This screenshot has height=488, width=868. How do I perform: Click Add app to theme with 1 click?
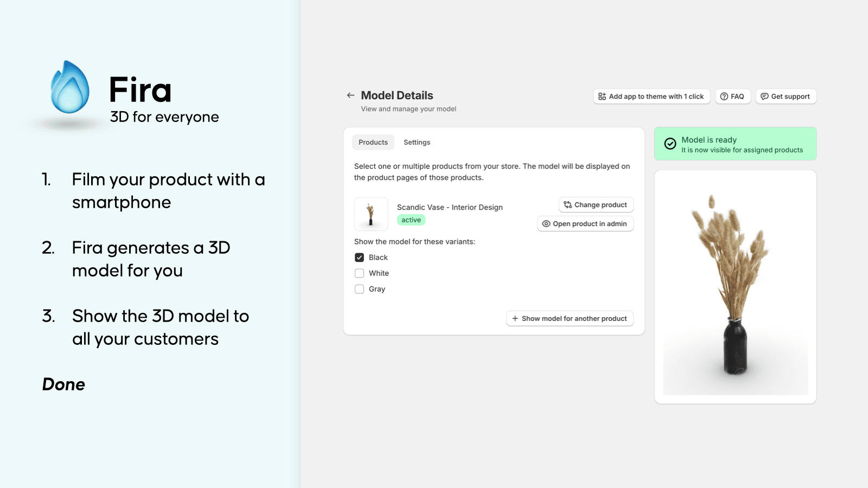tap(651, 96)
